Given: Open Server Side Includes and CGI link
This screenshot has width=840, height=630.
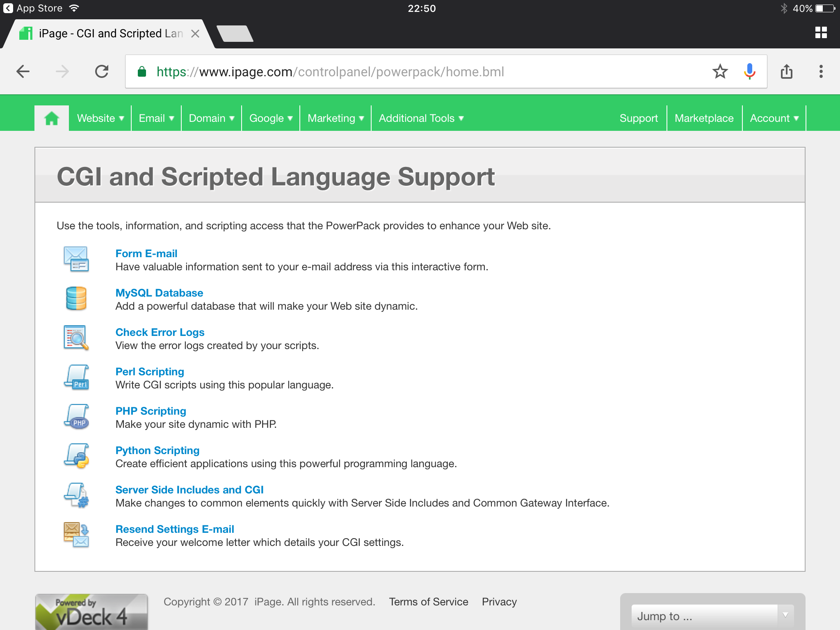Looking at the screenshot, I should (x=189, y=490).
